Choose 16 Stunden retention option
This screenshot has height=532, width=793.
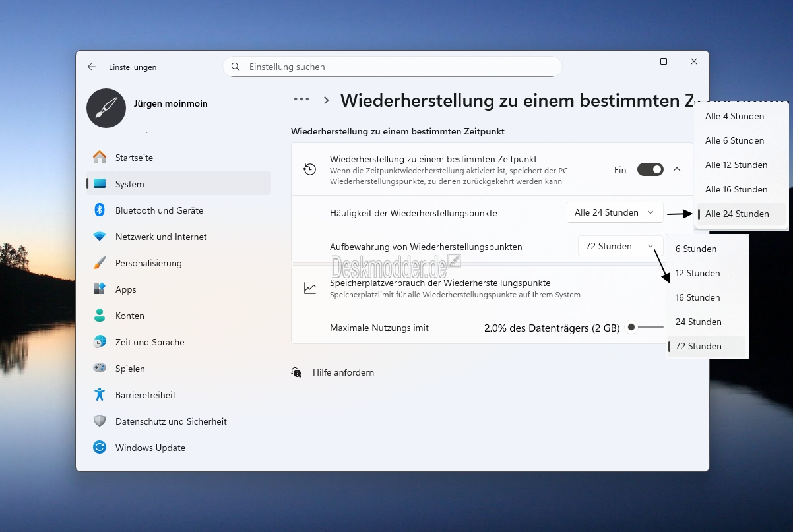click(697, 297)
